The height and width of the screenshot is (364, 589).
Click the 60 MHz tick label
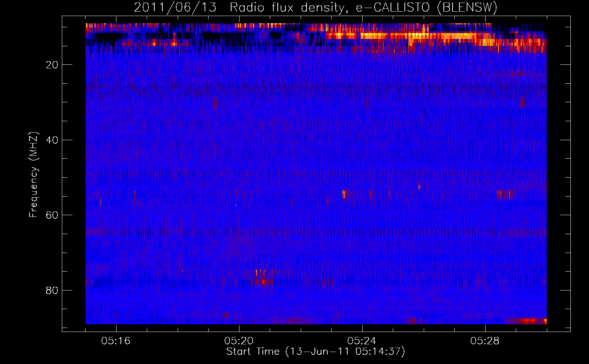pos(52,215)
